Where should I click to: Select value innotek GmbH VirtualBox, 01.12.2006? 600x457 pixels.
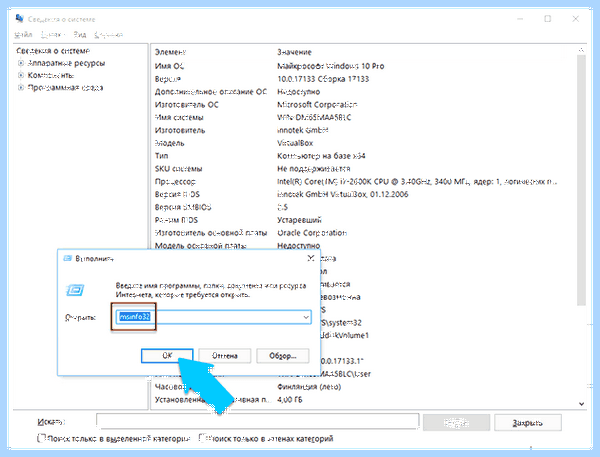[342, 194]
